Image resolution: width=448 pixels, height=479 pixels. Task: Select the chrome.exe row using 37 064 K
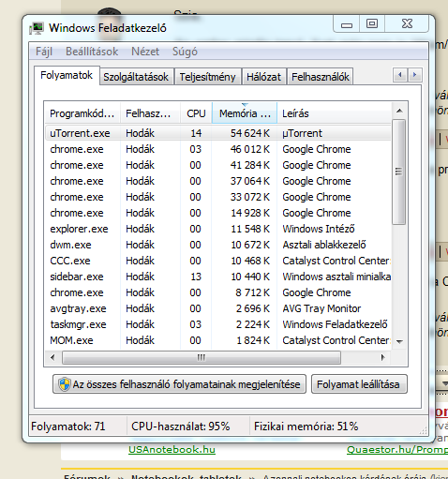[x=217, y=181]
